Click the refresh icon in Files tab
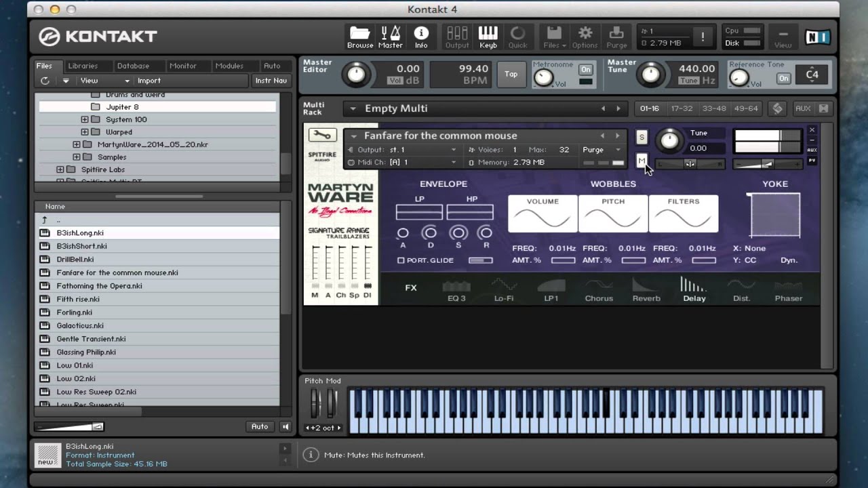This screenshot has height=488, width=868. point(45,81)
